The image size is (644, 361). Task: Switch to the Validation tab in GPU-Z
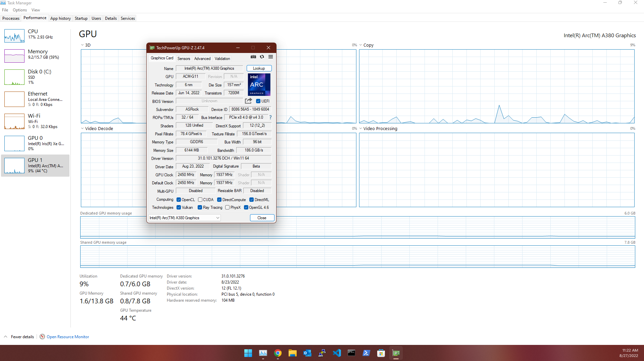tap(222, 58)
